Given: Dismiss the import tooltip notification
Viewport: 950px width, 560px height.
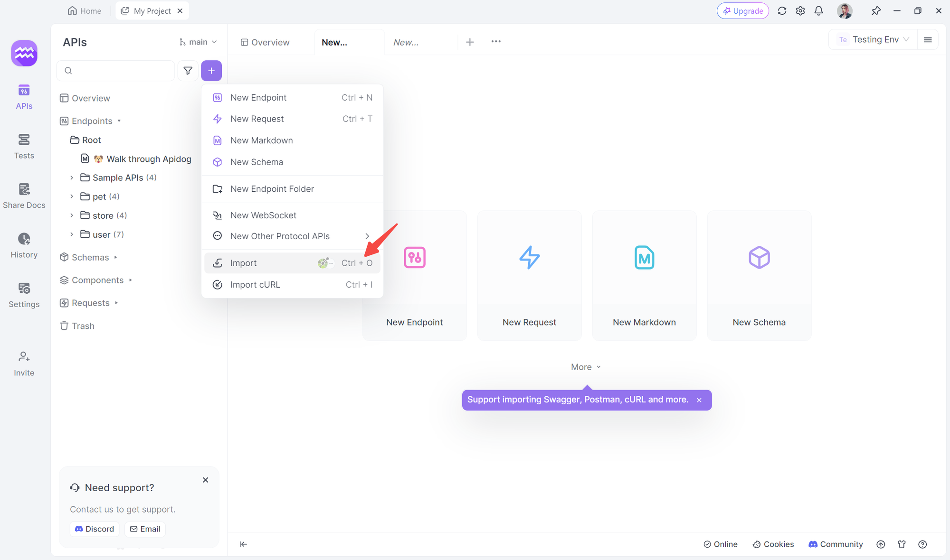Looking at the screenshot, I should [699, 400].
